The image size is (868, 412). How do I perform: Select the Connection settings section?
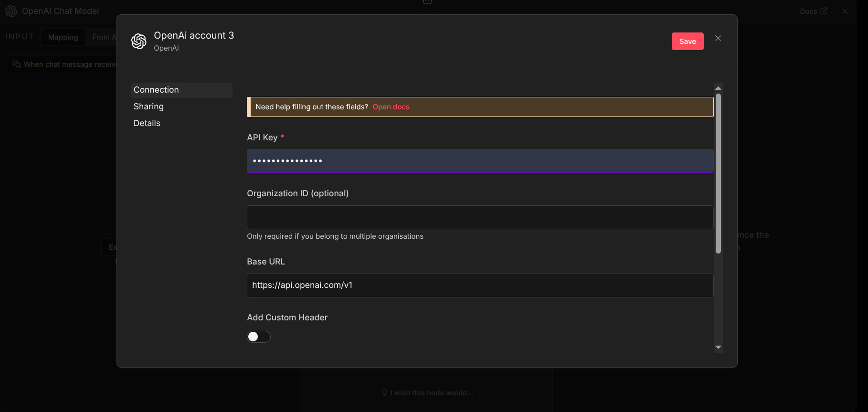(156, 89)
